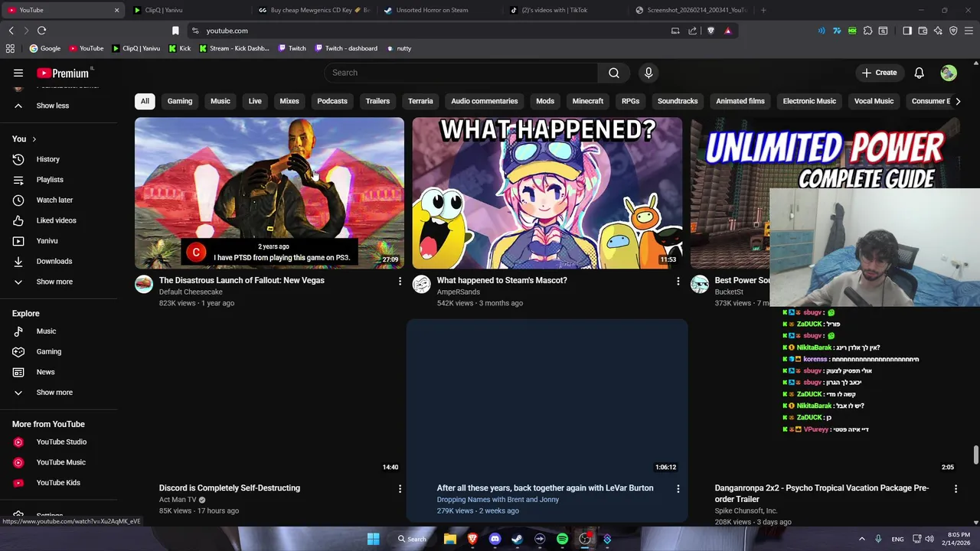Select the Soundtracks filter chip
Viewport: 980px width, 551px height.
(678, 101)
